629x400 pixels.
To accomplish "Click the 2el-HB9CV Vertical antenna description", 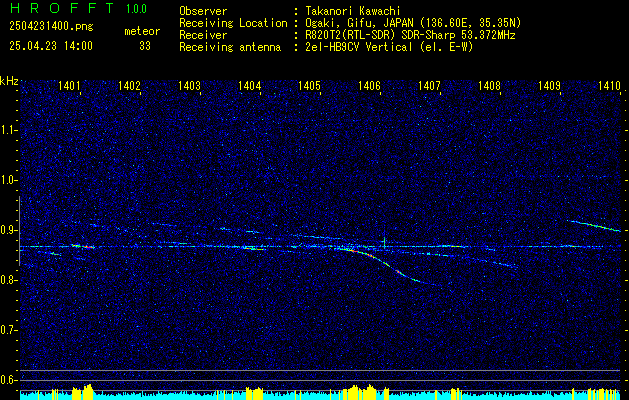I will [x=389, y=47].
